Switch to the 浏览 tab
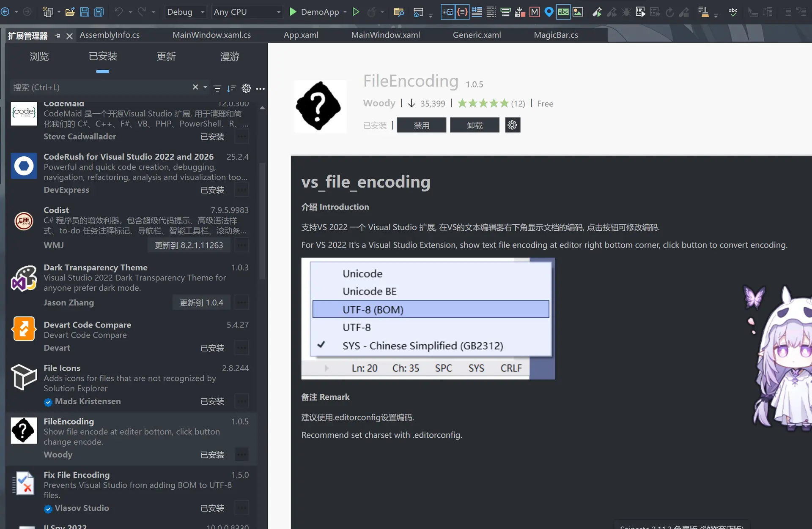 pos(39,56)
